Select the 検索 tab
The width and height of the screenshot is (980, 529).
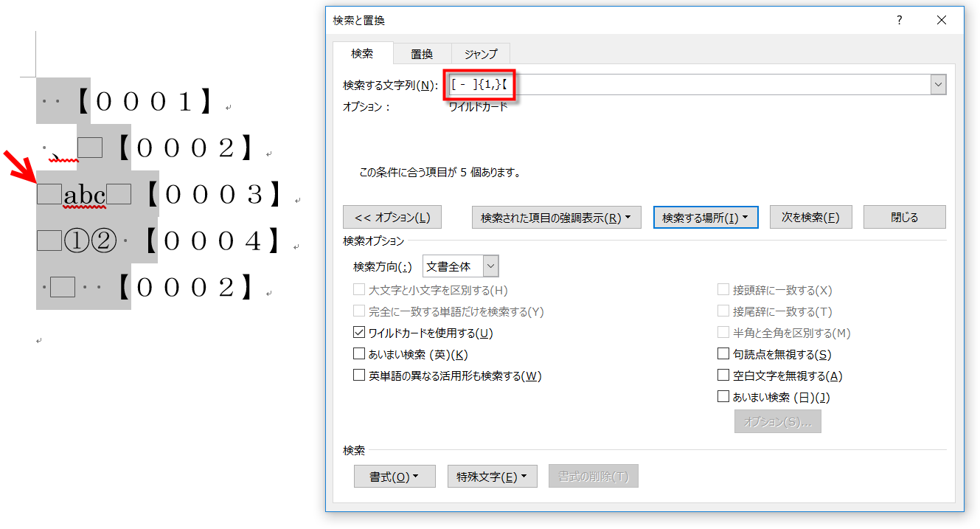tap(362, 54)
